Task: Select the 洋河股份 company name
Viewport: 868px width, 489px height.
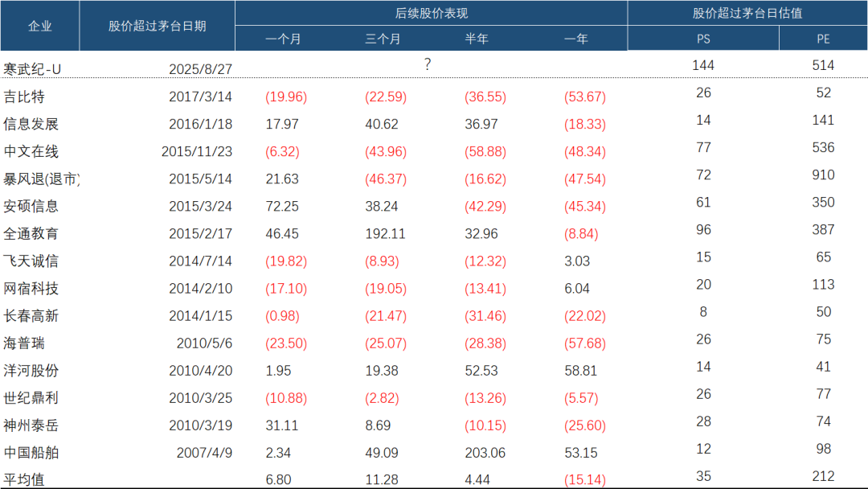Action: click(31, 371)
